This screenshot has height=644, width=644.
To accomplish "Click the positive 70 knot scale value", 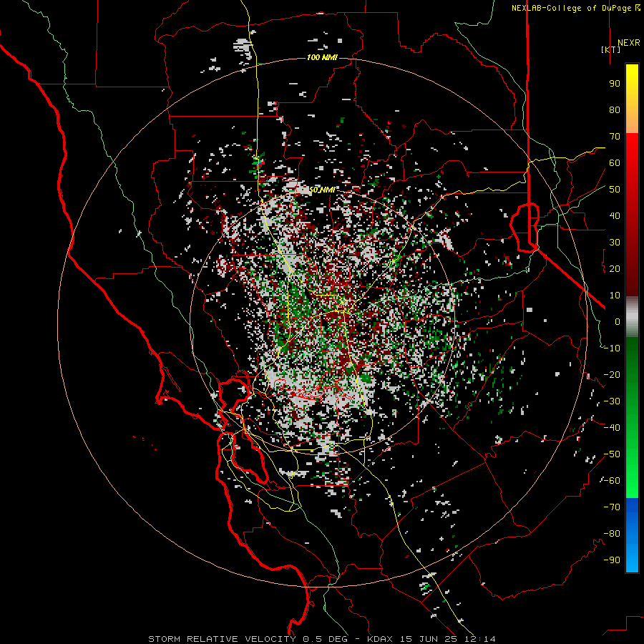I will pos(615,137).
